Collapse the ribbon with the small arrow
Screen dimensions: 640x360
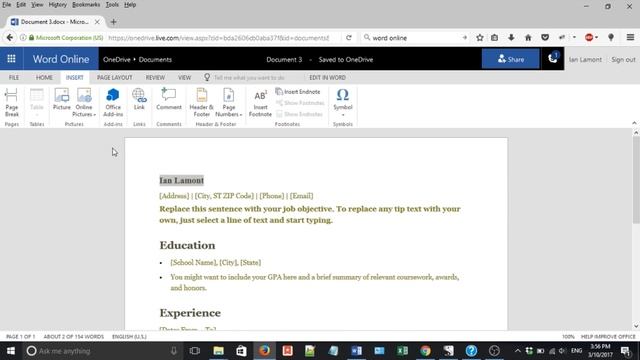(634, 123)
